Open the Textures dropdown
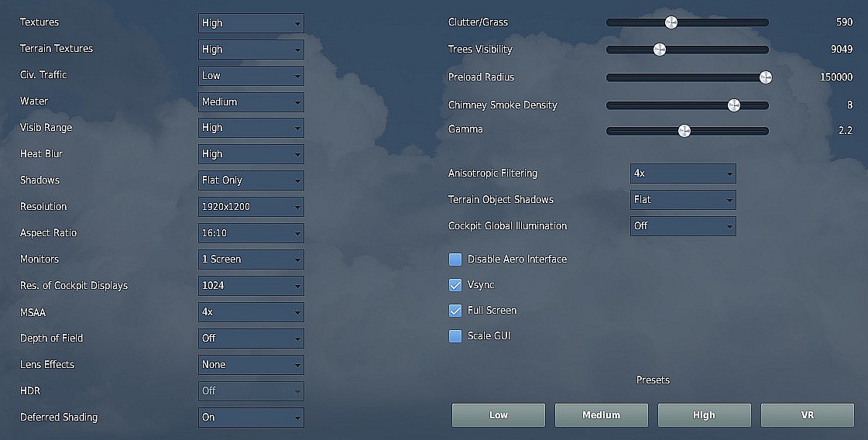The width and height of the screenshot is (868, 440). pos(251,22)
